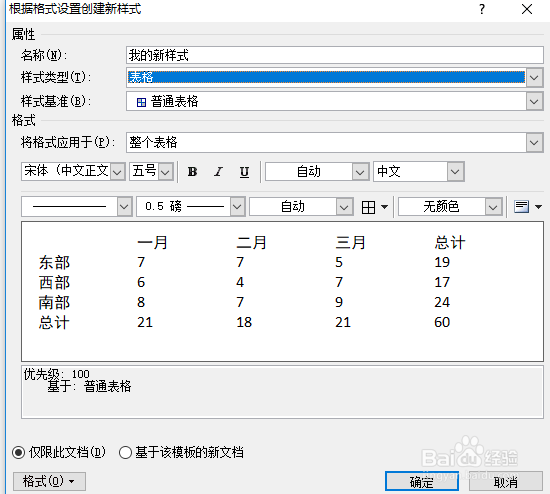This screenshot has height=494, width=550.
Task: Open the 样式类型 dropdown
Action: coord(534,77)
